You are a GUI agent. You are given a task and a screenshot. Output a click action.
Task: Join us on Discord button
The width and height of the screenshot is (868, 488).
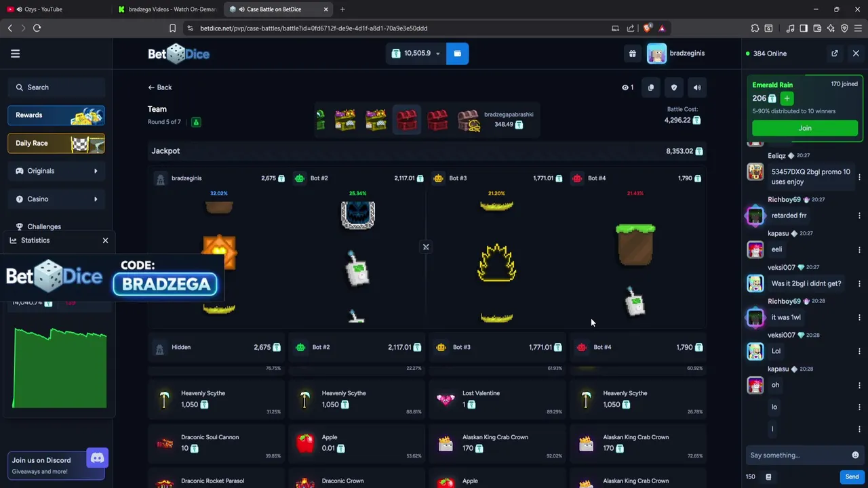56,465
